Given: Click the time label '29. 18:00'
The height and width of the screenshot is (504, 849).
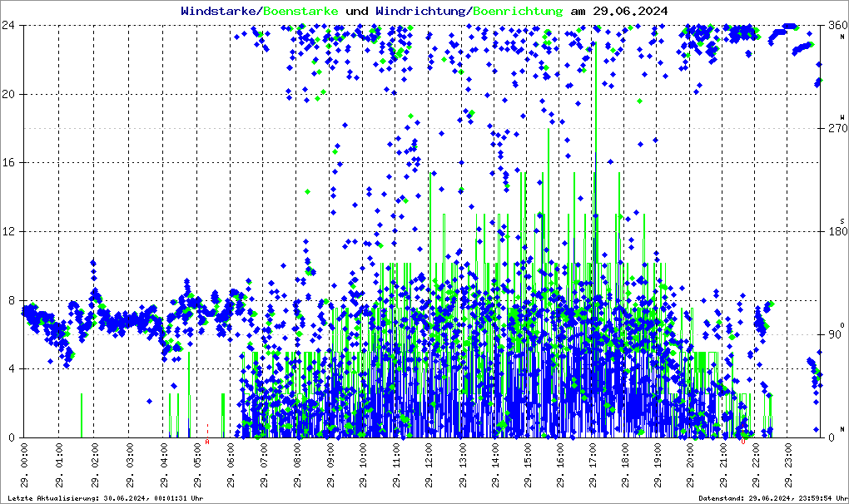Looking at the screenshot, I should pos(625,466).
